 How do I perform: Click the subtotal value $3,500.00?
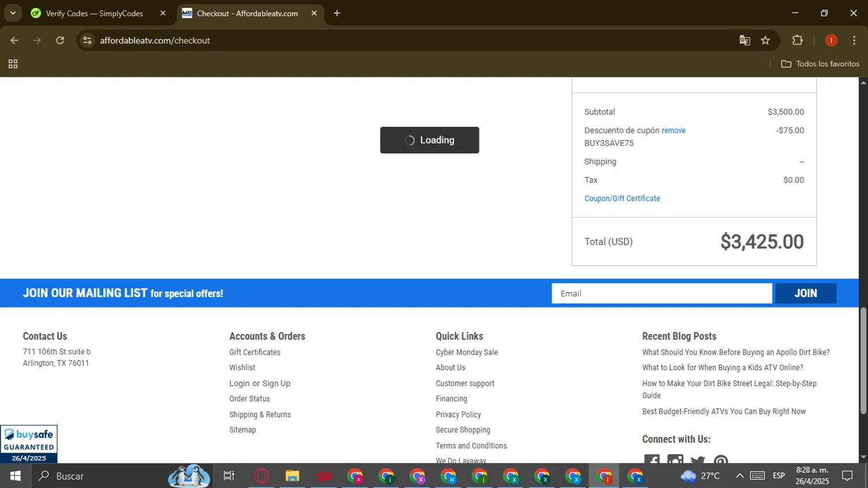(x=786, y=112)
